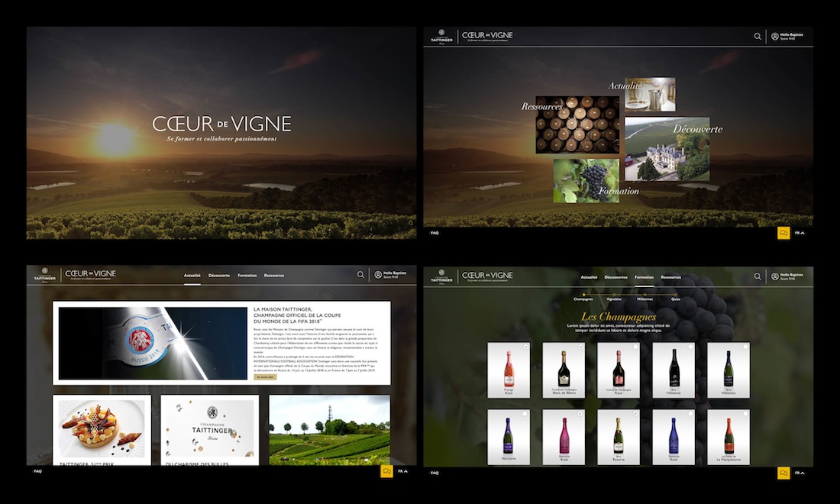Select the Actualité tab on the Les Champagnes screen
Image resolution: width=840 pixels, height=504 pixels.
589,277
